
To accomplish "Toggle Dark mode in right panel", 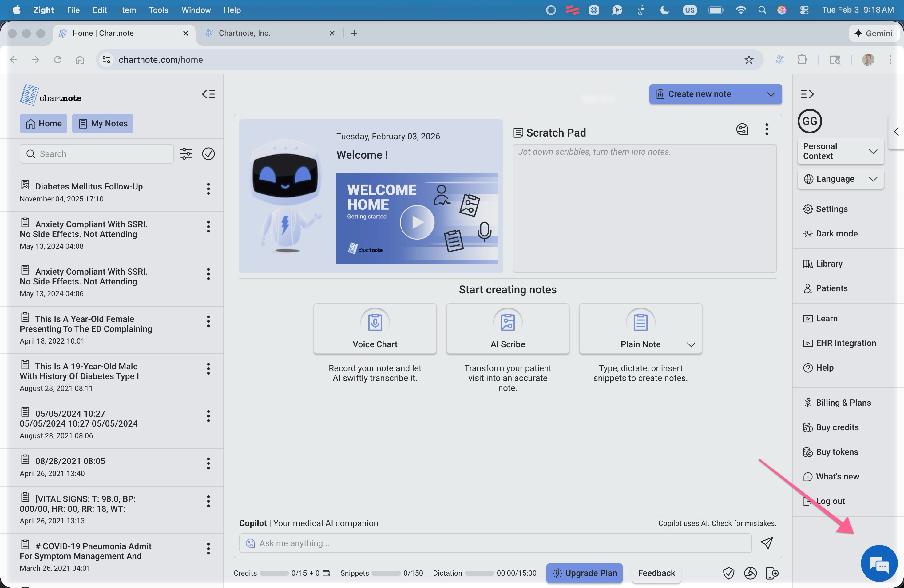I will pos(836,234).
